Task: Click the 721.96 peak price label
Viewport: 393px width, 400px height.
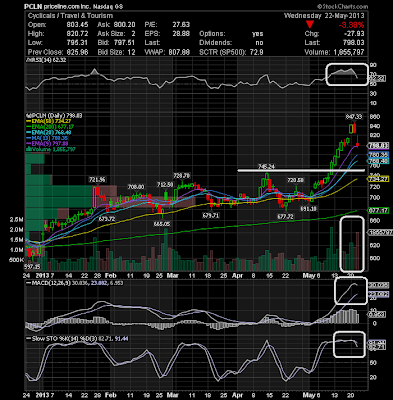Action: [97, 180]
